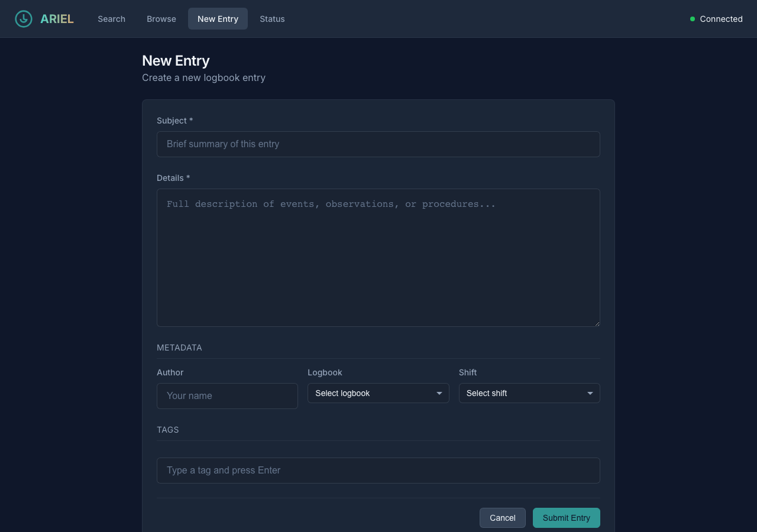The width and height of the screenshot is (757, 532).
Task: Open the Search tab
Action: coord(111,19)
